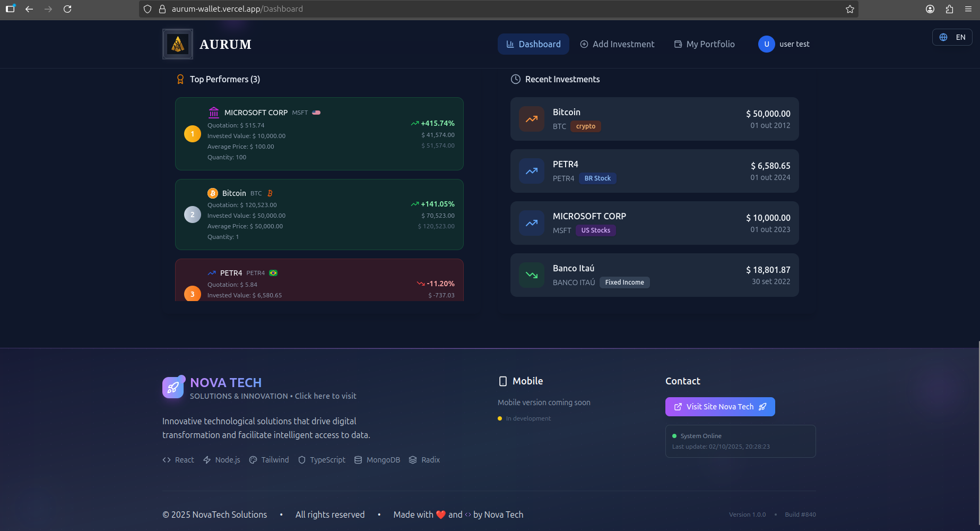Reload the page with the refresh icon
This screenshot has height=531, width=980.
[x=67, y=9]
